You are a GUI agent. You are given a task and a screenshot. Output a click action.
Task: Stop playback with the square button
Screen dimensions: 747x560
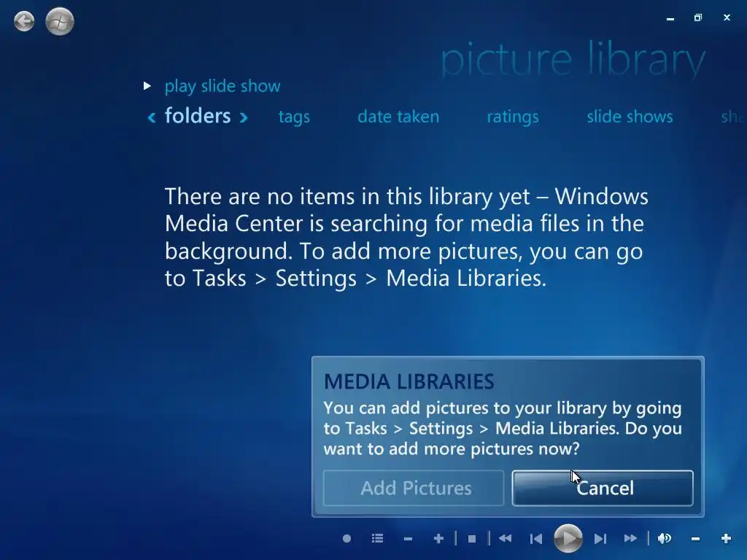point(472,539)
